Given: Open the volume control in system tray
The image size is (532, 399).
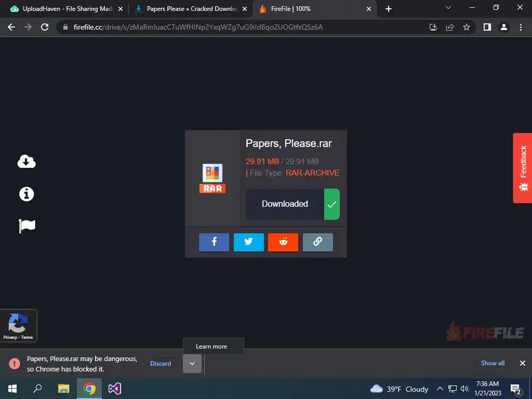Looking at the screenshot, I should coord(464,389).
